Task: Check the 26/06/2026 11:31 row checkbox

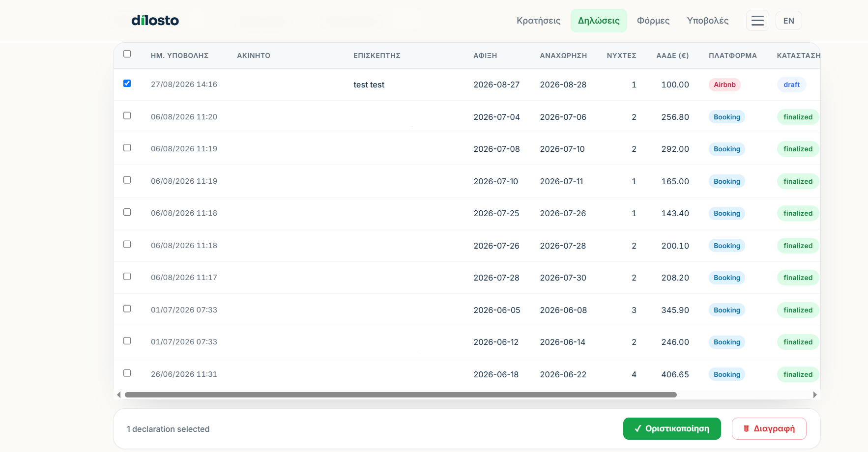Action: [x=127, y=373]
